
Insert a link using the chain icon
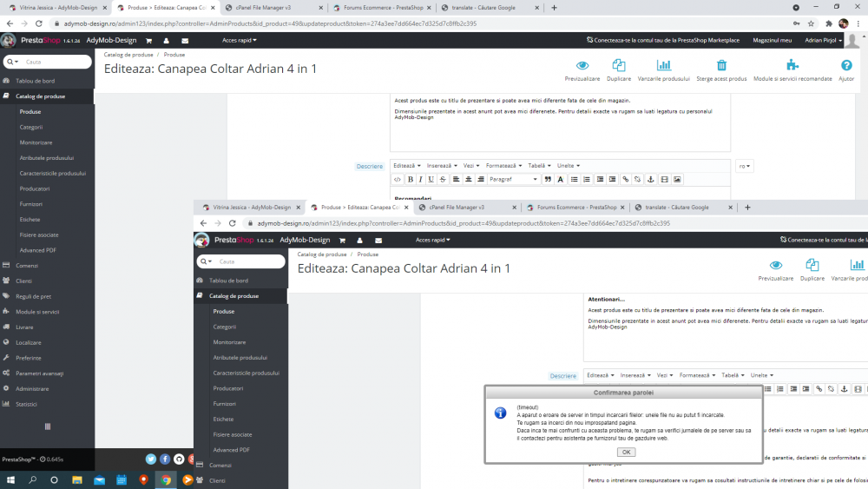point(626,180)
